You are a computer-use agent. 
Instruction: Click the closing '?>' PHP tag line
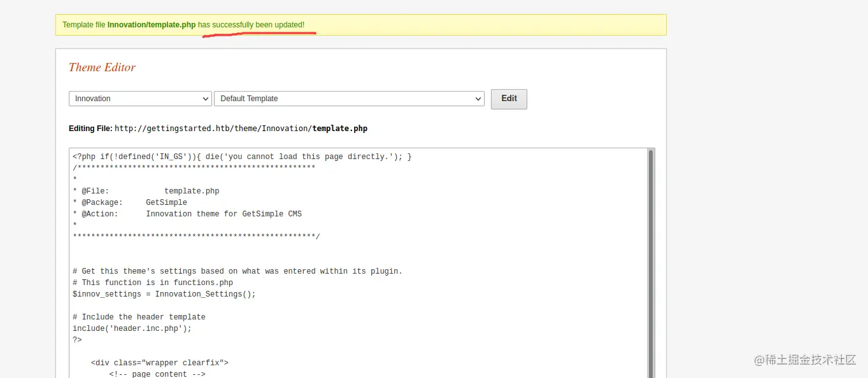pyautogui.click(x=77, y=340)
